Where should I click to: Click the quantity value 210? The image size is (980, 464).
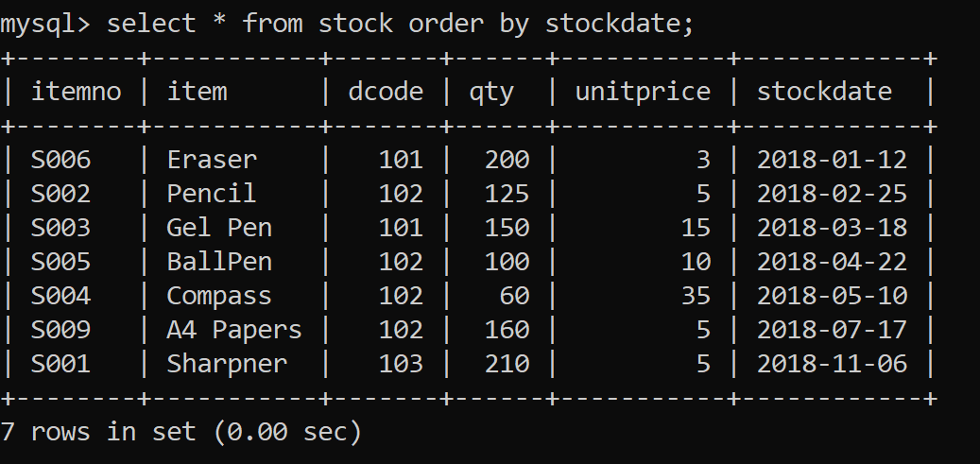tap(507, 364)
